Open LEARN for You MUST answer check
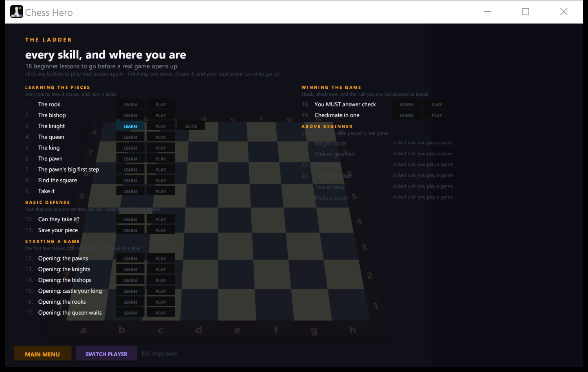The width and height of the screenshot is (588, 372). coord(407,105)
